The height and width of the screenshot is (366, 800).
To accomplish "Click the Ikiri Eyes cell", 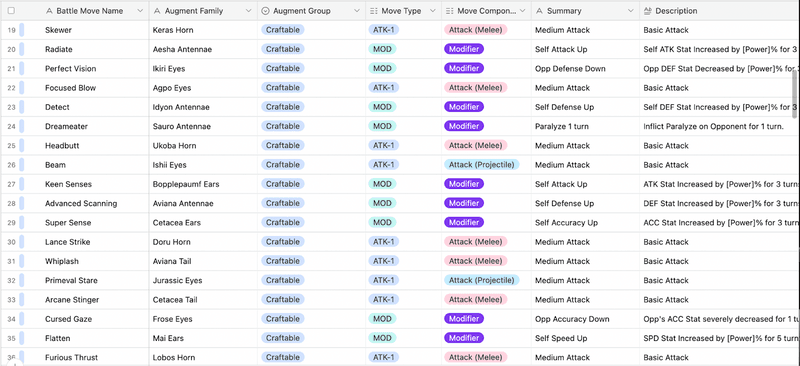I will point(203,69).
